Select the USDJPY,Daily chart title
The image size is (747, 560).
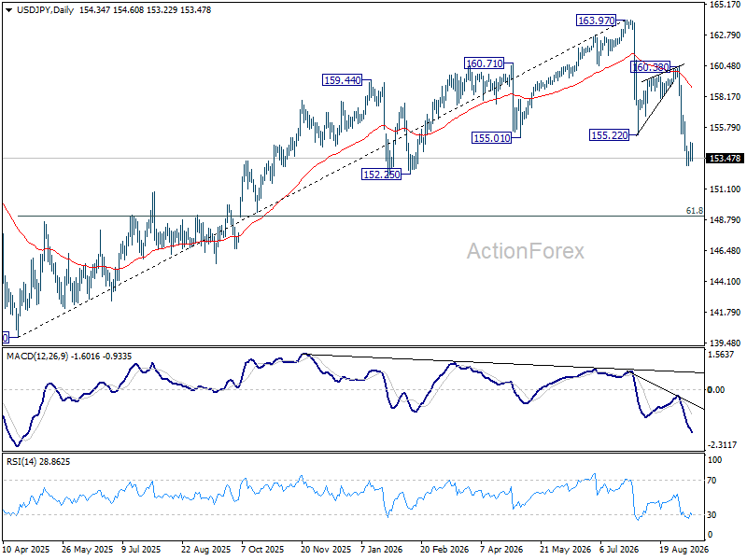pos(45,10)
